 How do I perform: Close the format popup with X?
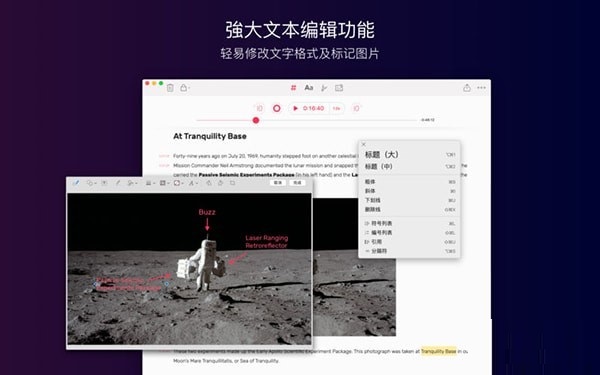pos(364,144)
